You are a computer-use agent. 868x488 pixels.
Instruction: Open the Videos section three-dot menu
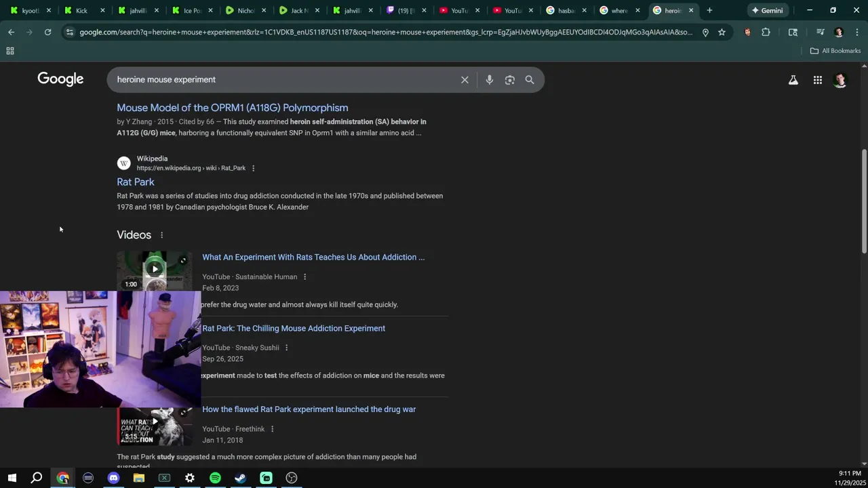pyautogui.click(x=161, y=235)
